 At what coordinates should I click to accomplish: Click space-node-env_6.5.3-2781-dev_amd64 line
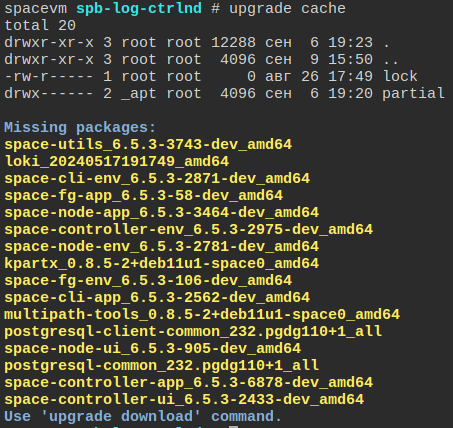(x=161, y=247)
